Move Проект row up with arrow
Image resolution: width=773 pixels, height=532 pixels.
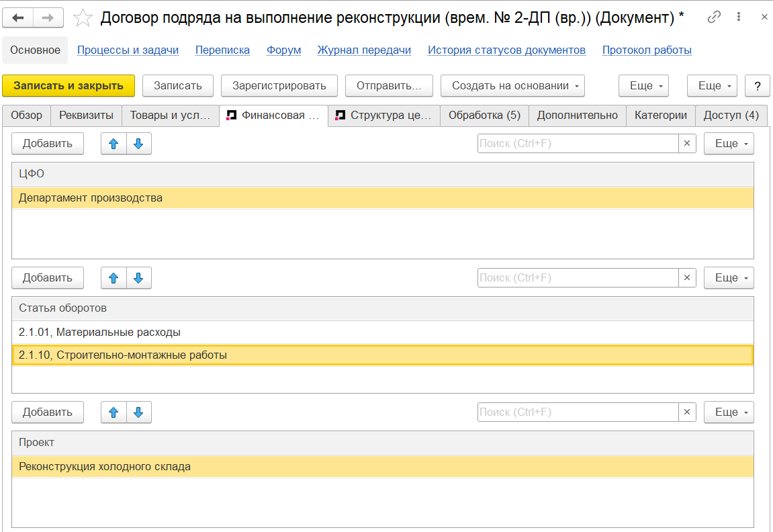pos(113,412)
